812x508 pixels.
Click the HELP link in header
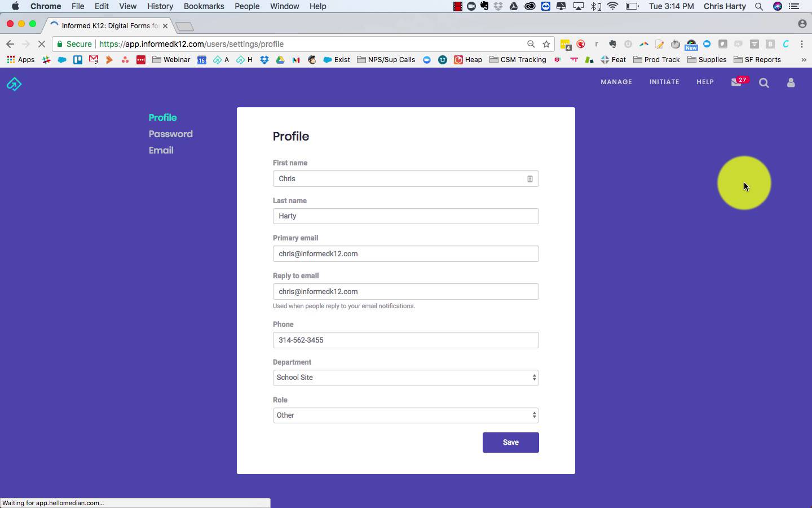[x=705, y=82]
